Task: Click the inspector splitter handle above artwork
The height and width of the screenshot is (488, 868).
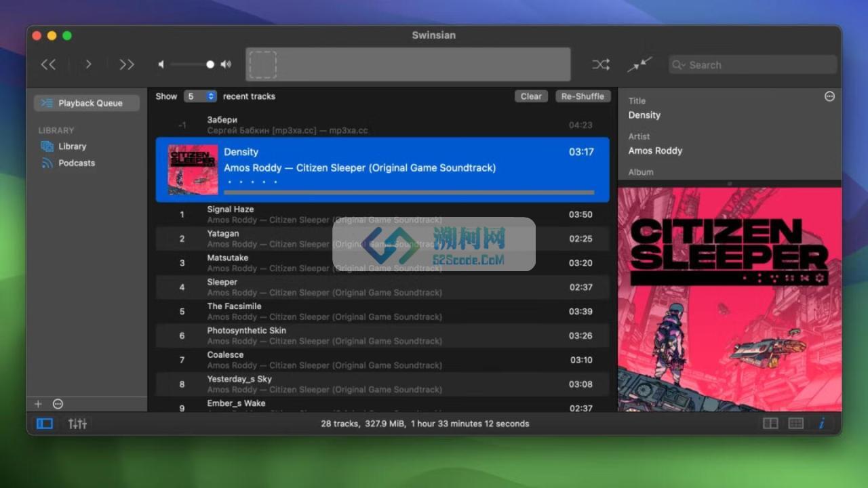Action: 730,184
